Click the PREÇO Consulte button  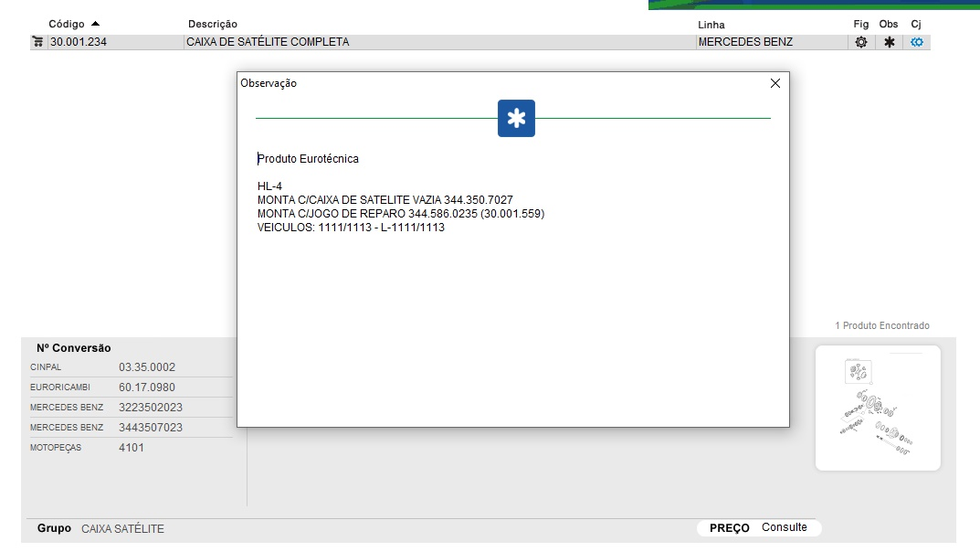(x=759, y=528)
